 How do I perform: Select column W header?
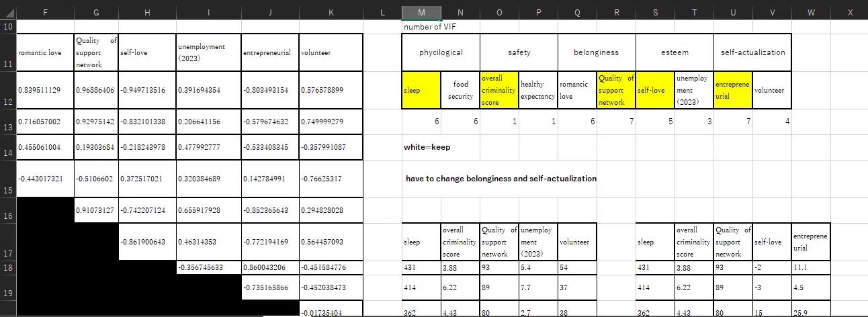point(811,11)
